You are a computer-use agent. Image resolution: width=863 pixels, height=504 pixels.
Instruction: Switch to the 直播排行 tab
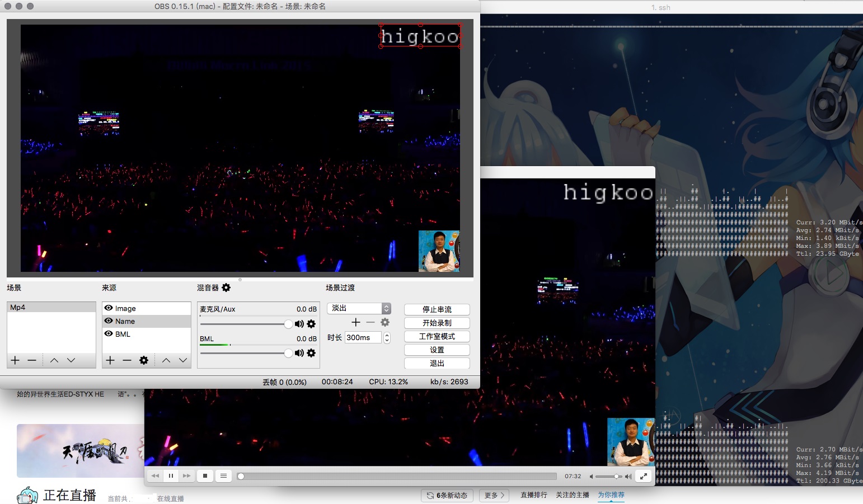(534, 495)
